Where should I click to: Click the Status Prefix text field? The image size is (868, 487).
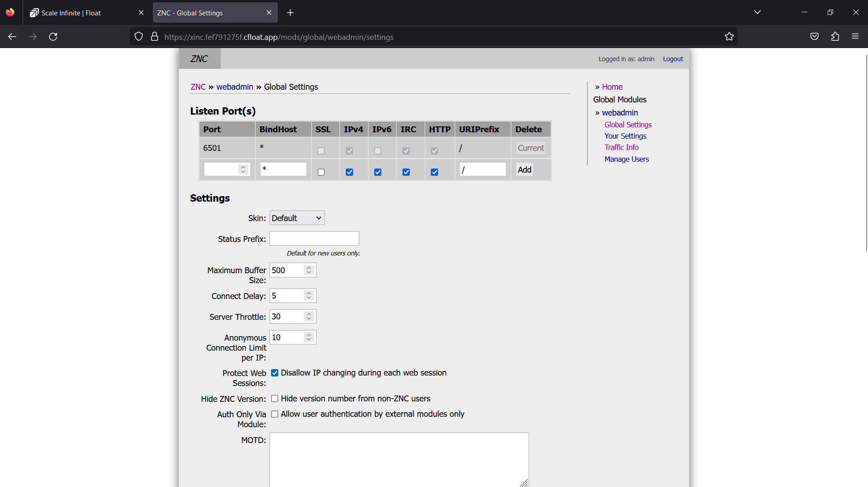click(x=314, y=239)
